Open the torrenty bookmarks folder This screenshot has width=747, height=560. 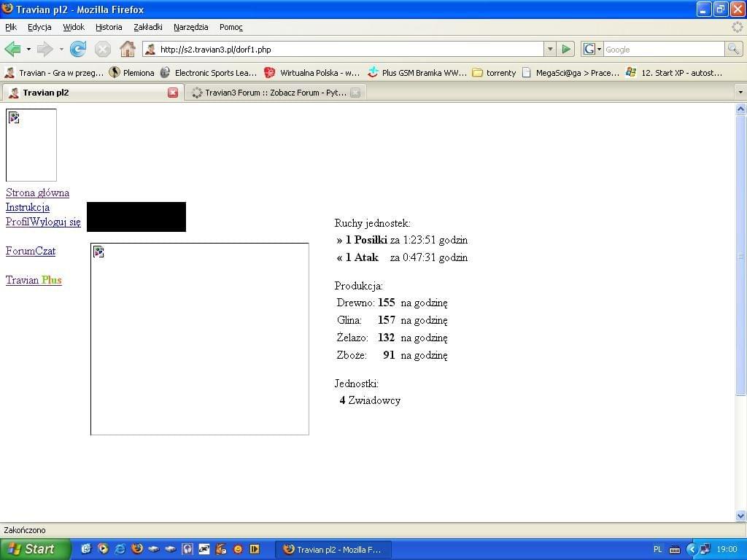click(494, 73)
